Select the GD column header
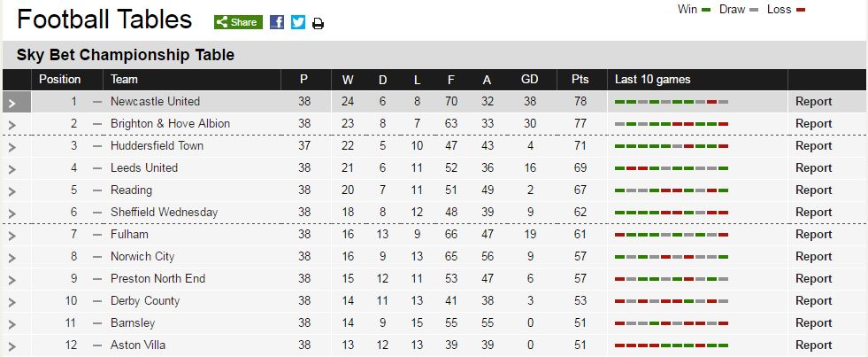868x357 pixels. (x=530, y=79)
